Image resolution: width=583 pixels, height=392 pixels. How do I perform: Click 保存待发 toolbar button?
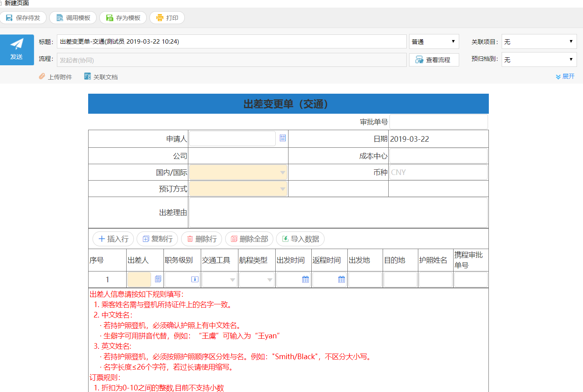[23, 18]
